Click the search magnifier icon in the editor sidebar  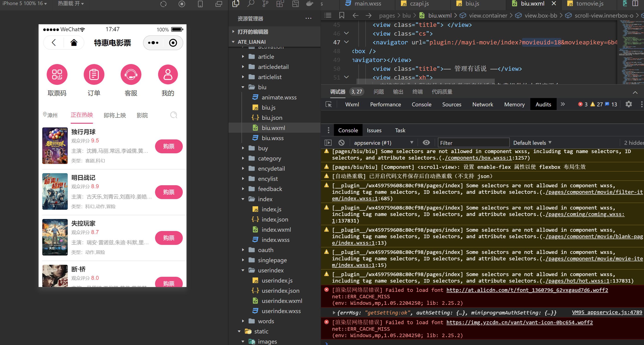[x=250, y=4]
